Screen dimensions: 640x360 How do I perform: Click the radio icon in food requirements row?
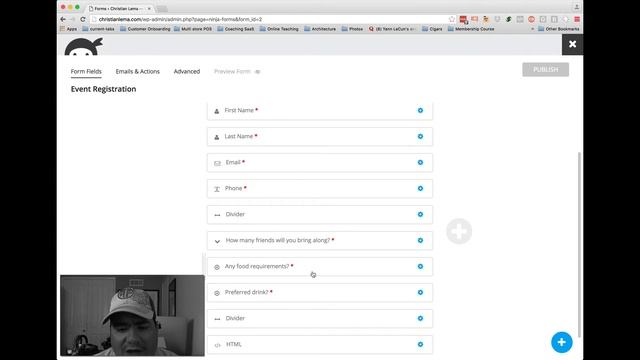[x=217, y=267]
